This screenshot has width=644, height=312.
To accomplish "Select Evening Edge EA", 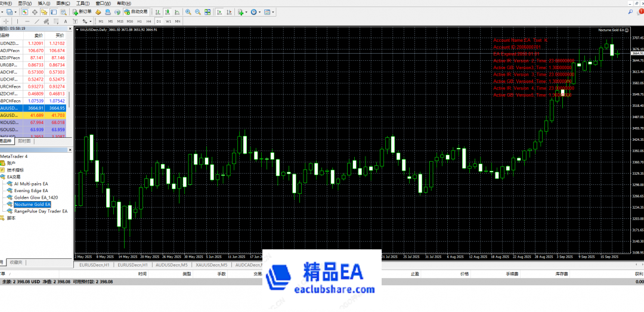I will (31, 191).
